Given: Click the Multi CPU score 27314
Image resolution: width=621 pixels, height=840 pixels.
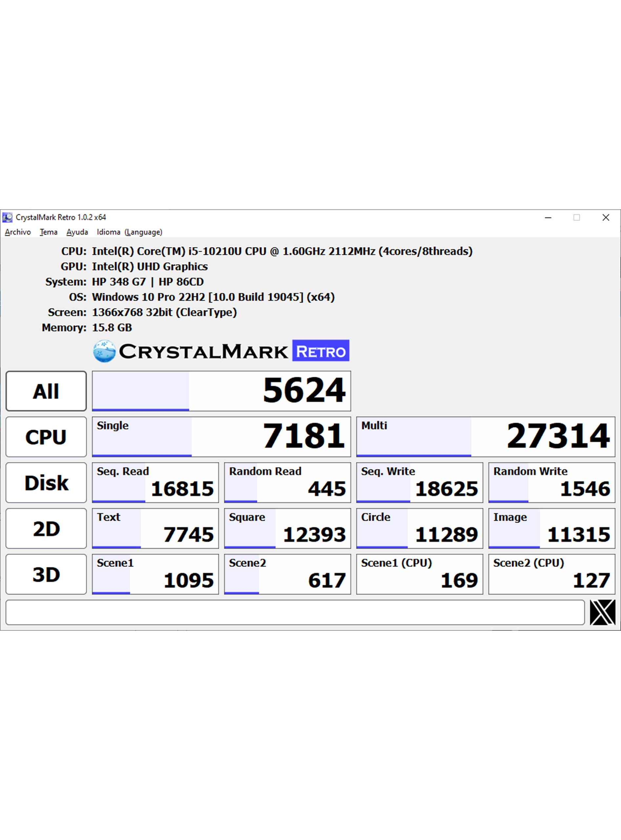Looking at the screenshot, I should 486,437.
